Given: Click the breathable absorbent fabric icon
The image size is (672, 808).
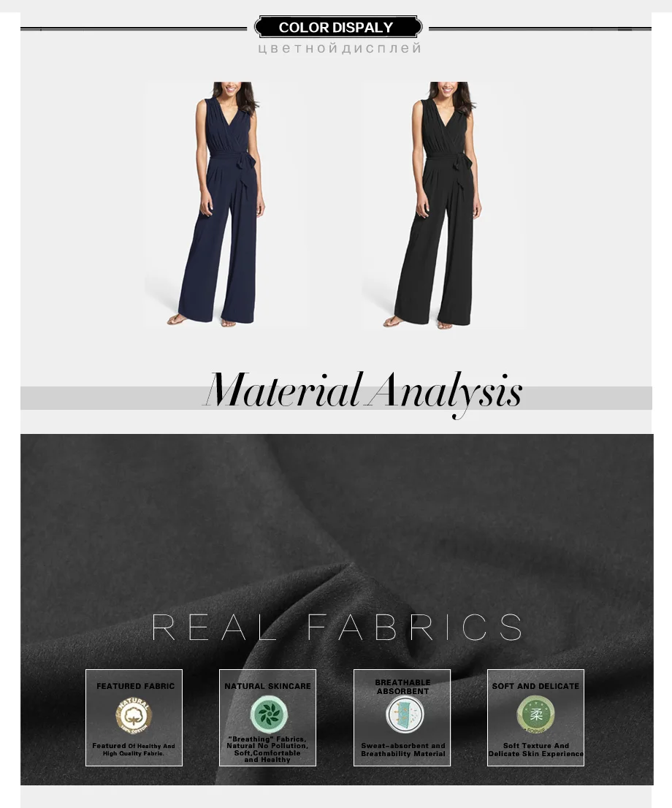Looking at the screenshot, I should [405, 714].
